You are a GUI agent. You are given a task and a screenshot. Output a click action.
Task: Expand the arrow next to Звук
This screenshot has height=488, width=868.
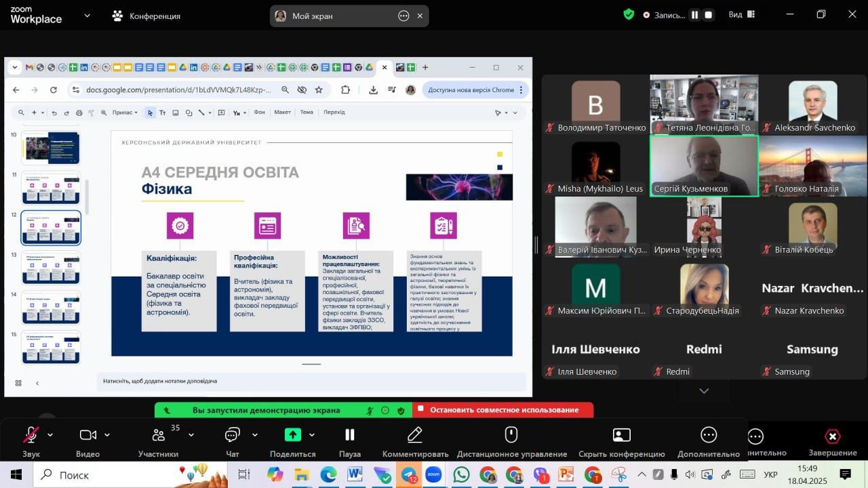click(x=50, y=435)
